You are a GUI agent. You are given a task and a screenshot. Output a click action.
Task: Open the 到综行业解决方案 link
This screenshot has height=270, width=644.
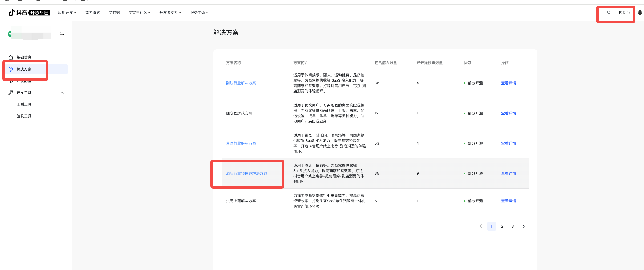click(241, 83)
